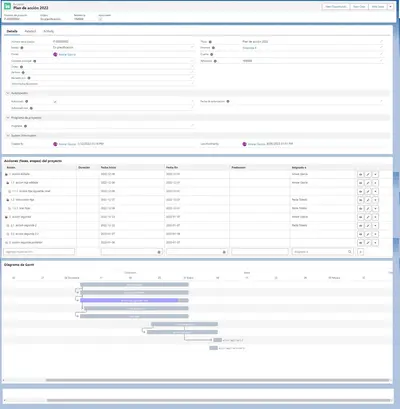Click Gantt diagram horizontal scrollbar

tap(217, 380)
